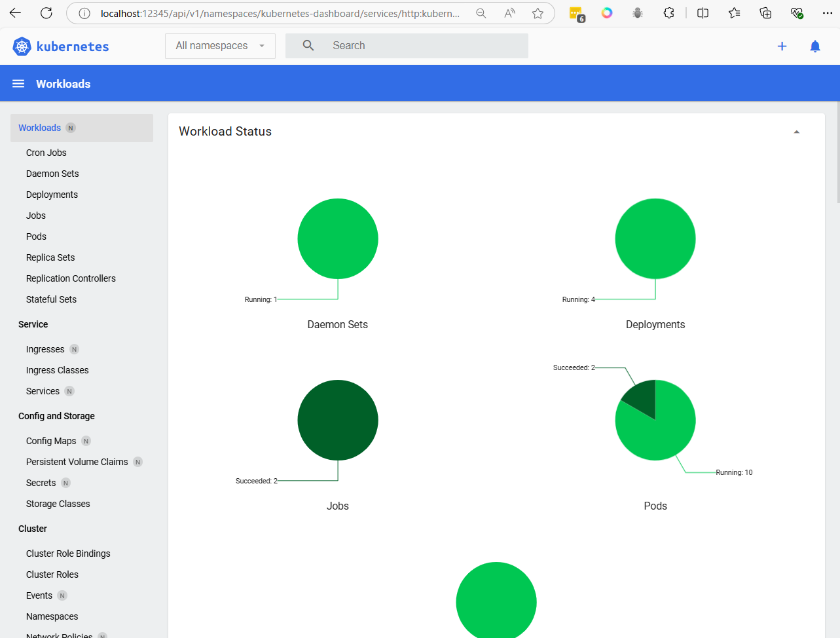Viewport: 840px width, 638px height.
Task: Click the N badge next to Secrets
Action: (x=66, y=483)
